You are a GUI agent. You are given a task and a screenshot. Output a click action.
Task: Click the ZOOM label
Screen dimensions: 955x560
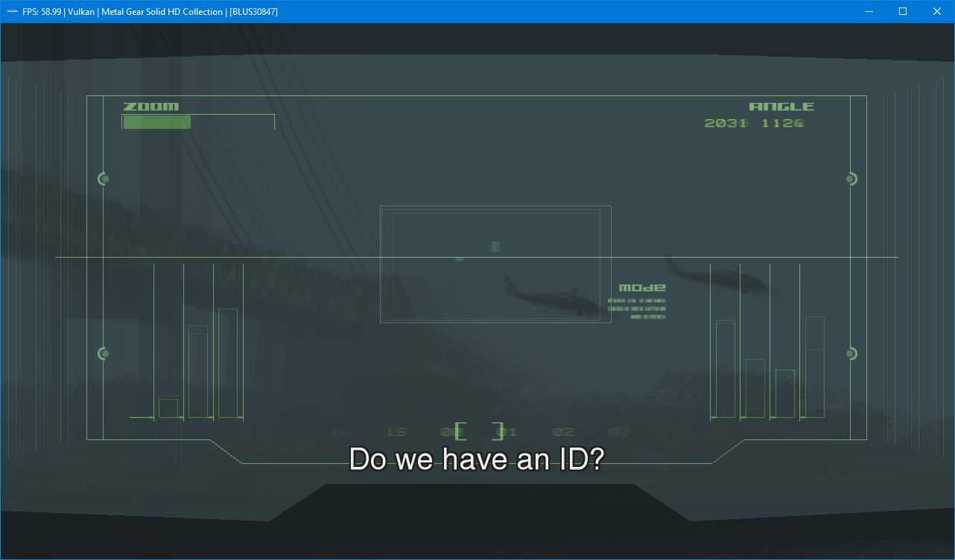coord(151,106)
